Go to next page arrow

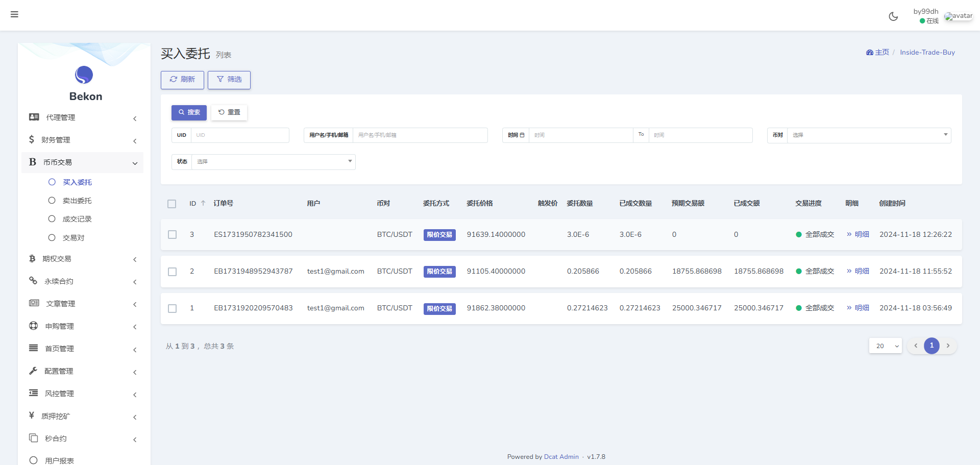coord(948,346)
